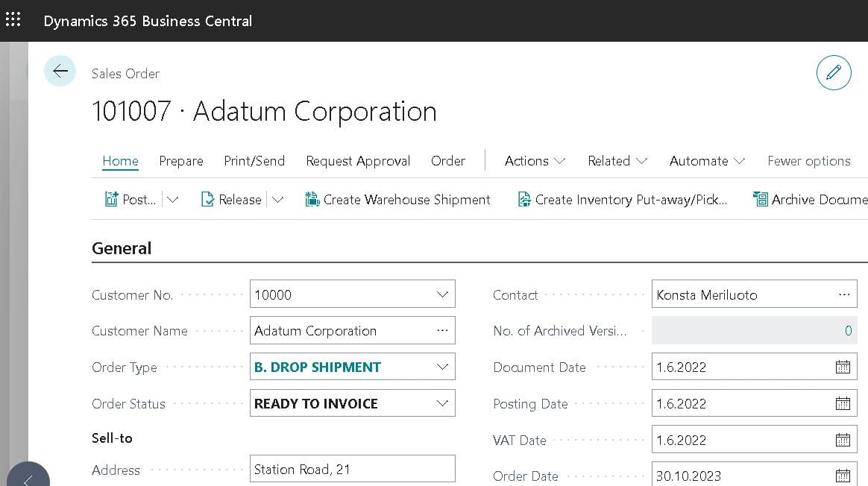Open the Order Status dropdown
Viewport: 868px width, 486px height.
pos(442,403)
